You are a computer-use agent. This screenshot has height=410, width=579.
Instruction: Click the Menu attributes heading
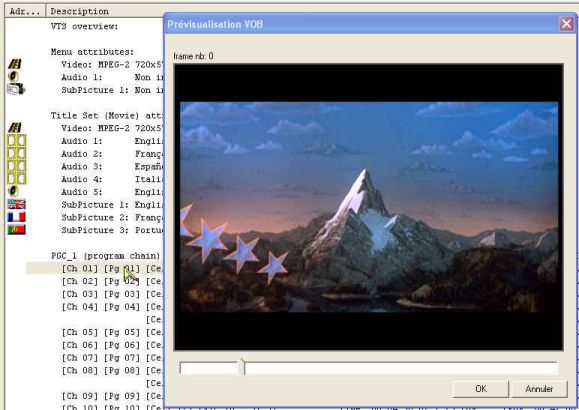coord(92,52)
